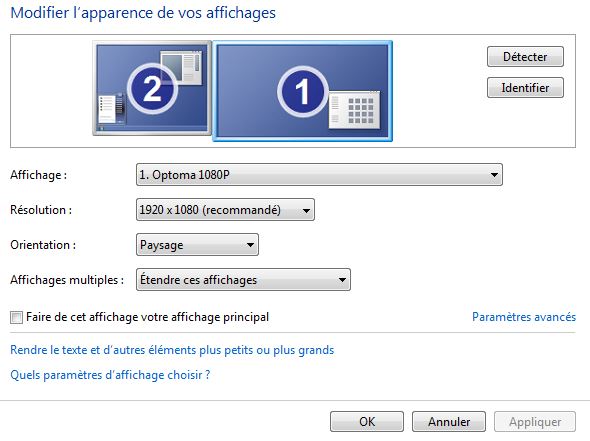Click the Annuler button
This screenshot has width=590, height=441.
(449, 421)
